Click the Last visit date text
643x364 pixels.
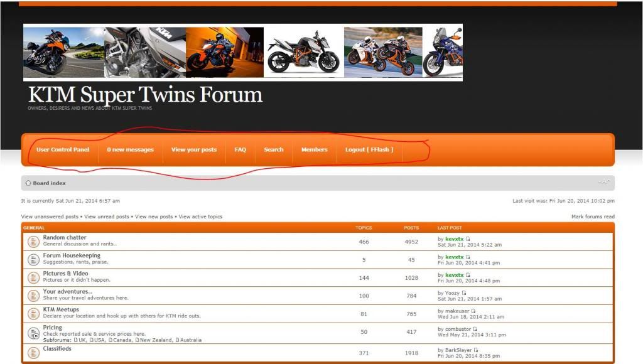[563, 201]
